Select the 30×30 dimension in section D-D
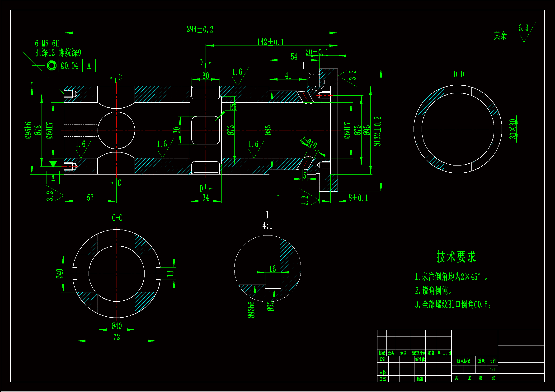555x392 pixels. pos(513,129)
